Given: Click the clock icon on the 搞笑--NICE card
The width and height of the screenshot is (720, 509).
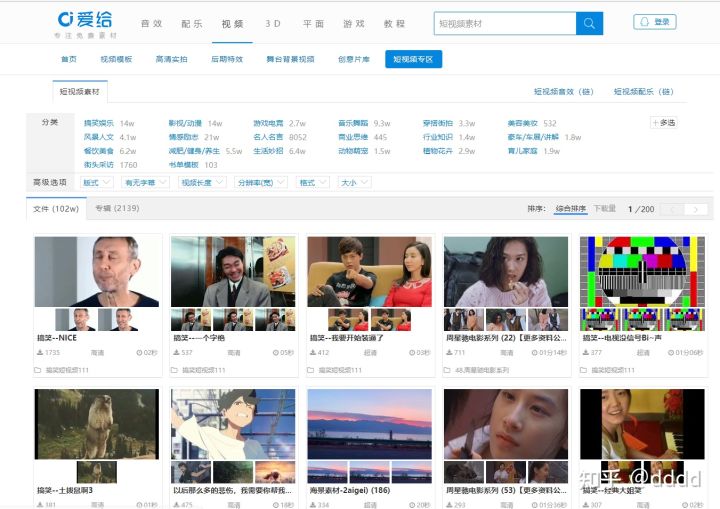Looking at the screenshot, I should (139, 353).
